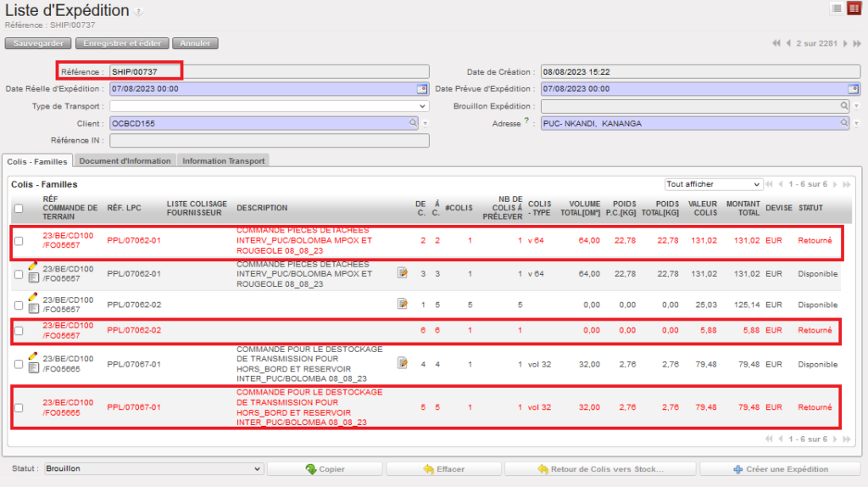Open Statut Brouillon dropdown

pyautogui.click(x=154, y=468)
